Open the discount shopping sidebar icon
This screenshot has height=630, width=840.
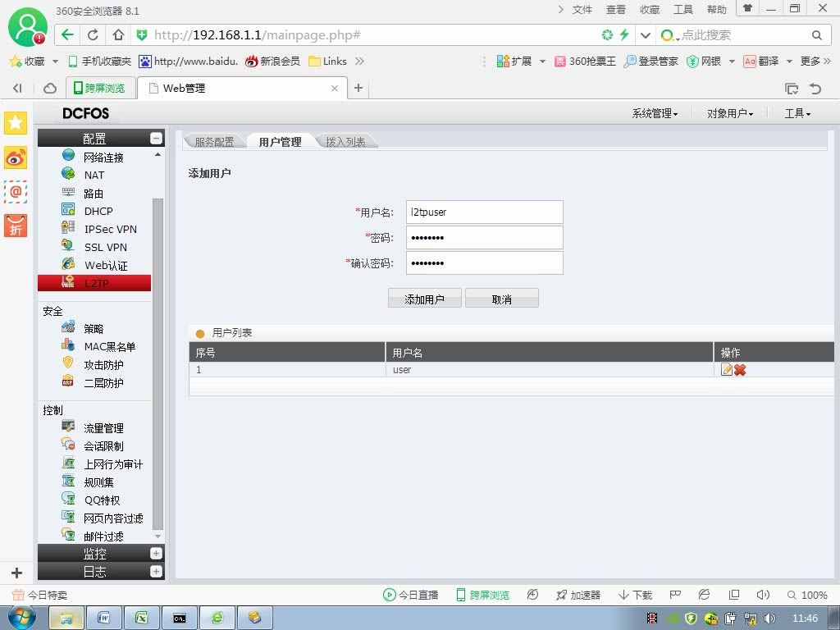click(x=16, y=226)
